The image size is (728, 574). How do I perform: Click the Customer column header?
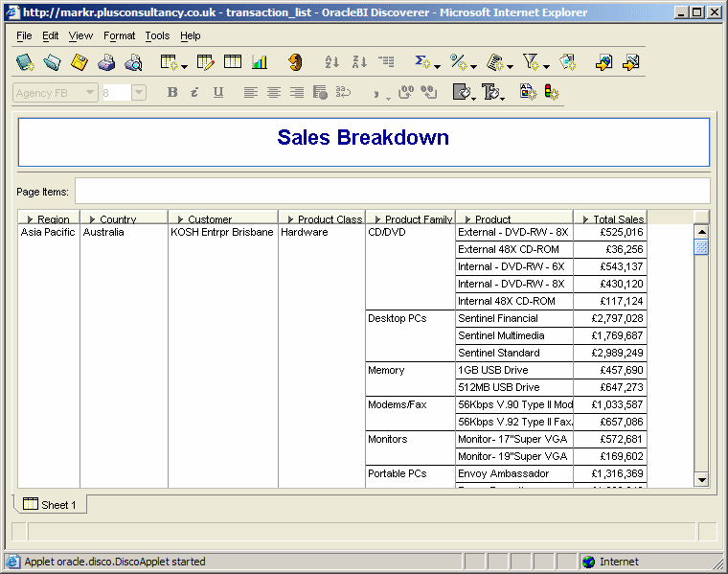223,218
